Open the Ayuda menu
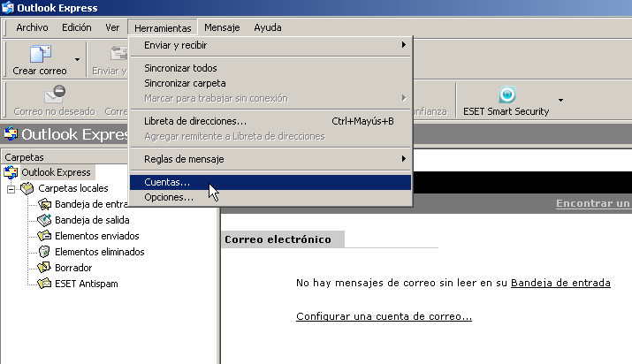The image size is (632, 364). [x=268, y=27]
